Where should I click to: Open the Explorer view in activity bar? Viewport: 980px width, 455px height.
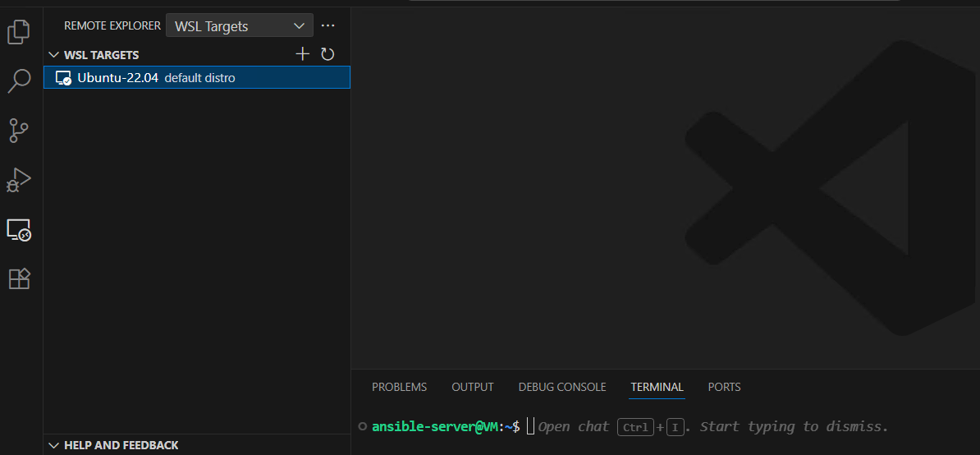[19, 32]
